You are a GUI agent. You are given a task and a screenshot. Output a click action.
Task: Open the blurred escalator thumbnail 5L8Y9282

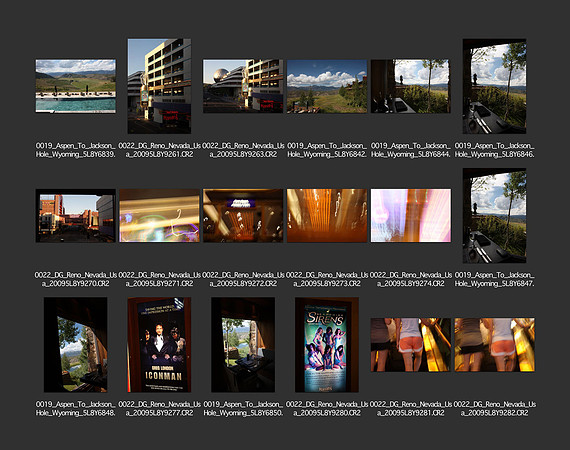point(494,345)
